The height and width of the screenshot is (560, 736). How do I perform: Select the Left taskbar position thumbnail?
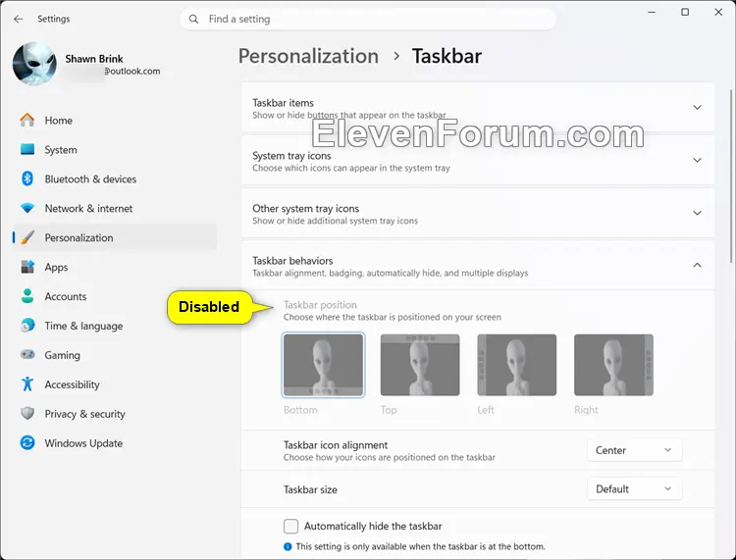click(x=517, y=365)
